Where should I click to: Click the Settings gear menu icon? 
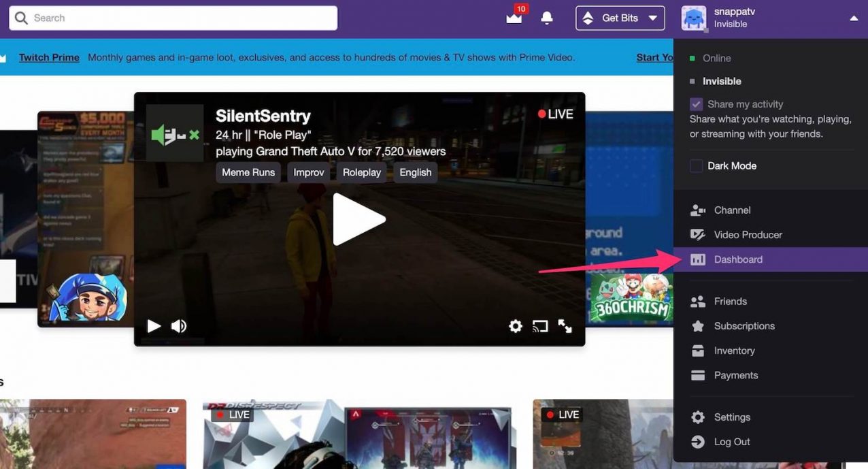[698, 417]
